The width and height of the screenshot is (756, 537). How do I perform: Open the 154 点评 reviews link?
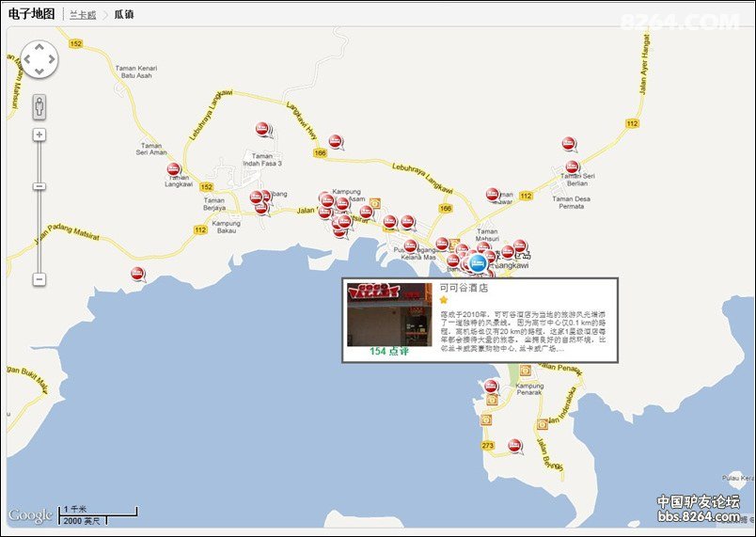(389, 352)
